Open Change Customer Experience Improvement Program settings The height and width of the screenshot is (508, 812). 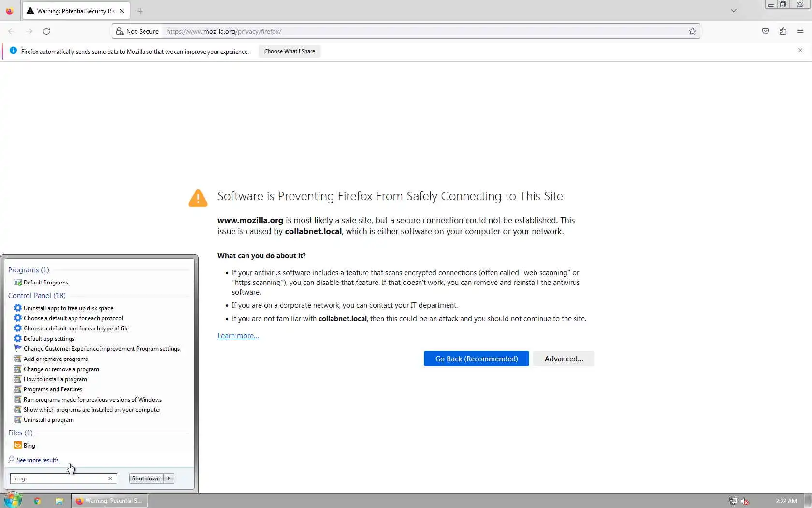click(x=101, y=349)
